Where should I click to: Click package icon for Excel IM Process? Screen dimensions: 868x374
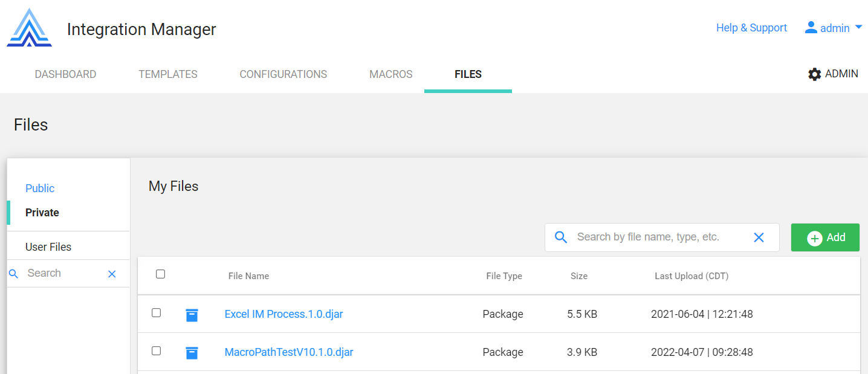tap(192, 315)
